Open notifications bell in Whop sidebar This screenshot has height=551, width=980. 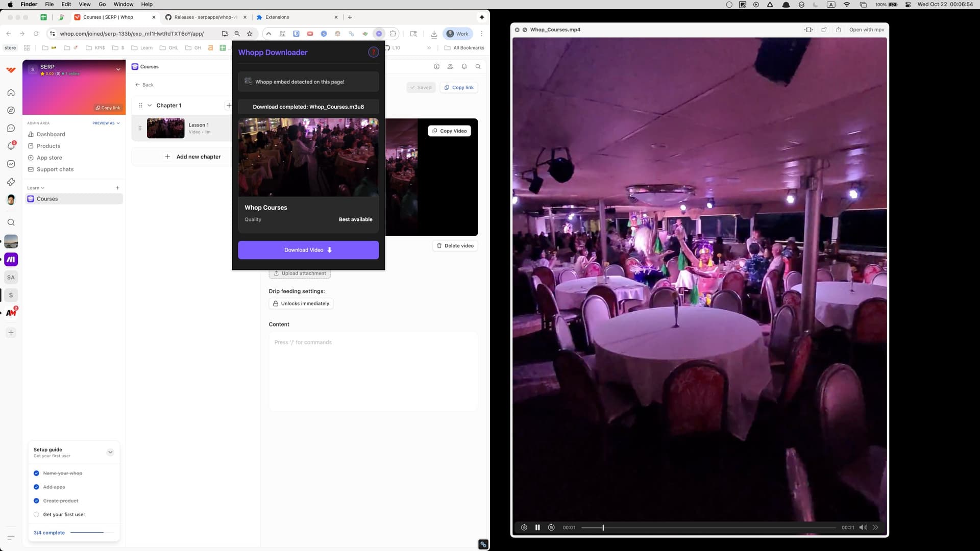(11, 146)
